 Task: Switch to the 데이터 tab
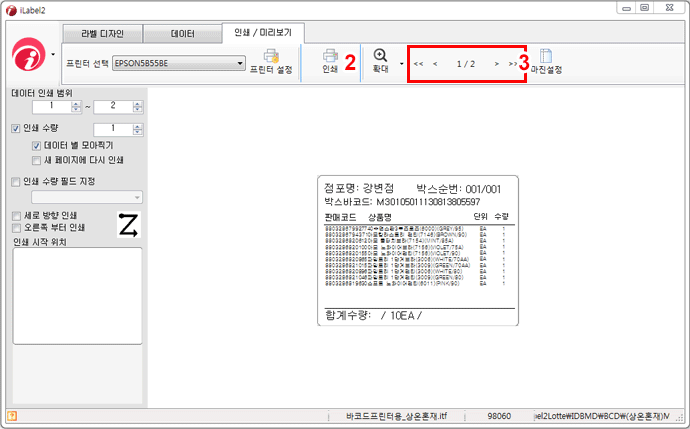(x=183, y=34)
